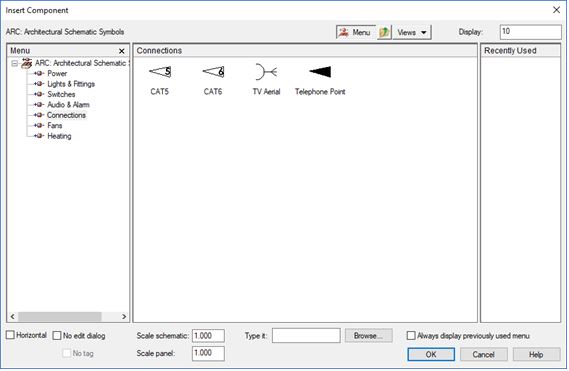Open the Switches submenu
Viewport: 569px width, 371px height.
[61, 94]
